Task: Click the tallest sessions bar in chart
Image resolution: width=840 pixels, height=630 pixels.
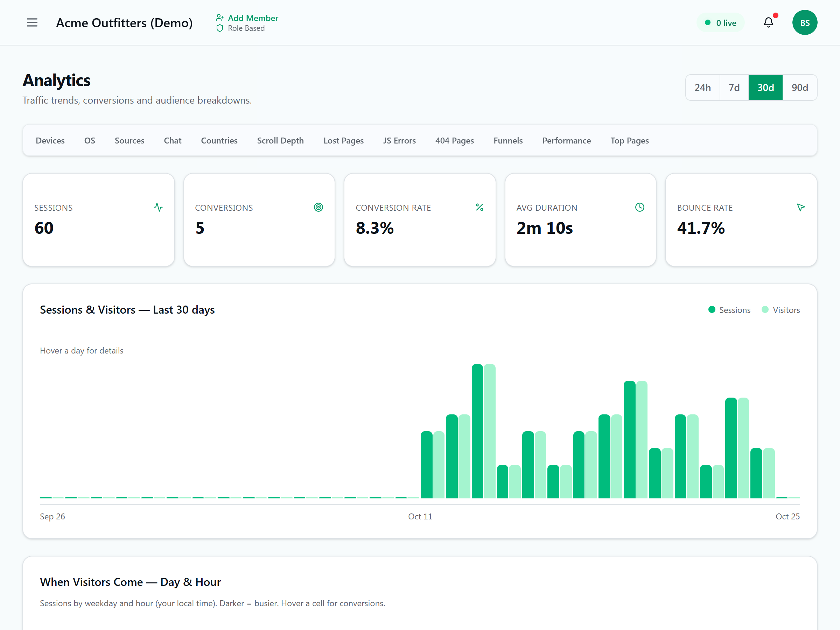Action: (x=477, y=431)
